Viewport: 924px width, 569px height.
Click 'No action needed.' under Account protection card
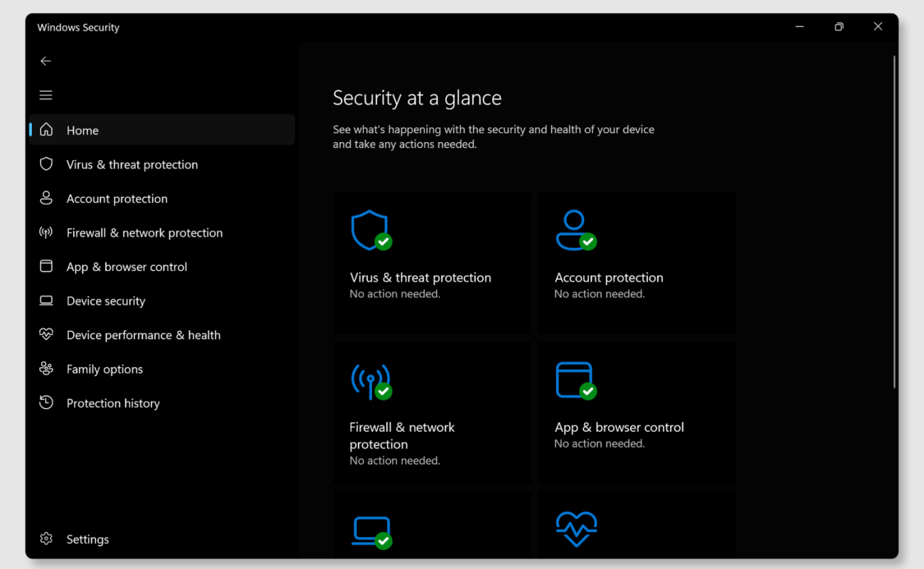click(x=600, y=294)
